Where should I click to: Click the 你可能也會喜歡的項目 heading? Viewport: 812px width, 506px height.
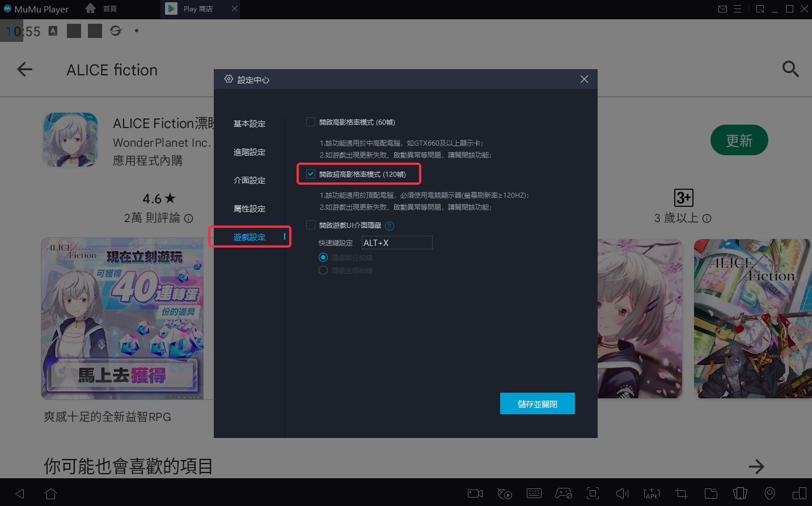(128, 466)
